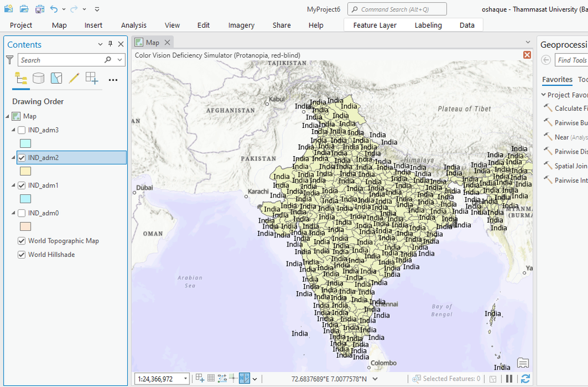Collapse the Project Favorites section
Image resolution: width=588 pixels, height=387 pixels.
(x=544, y=95)
